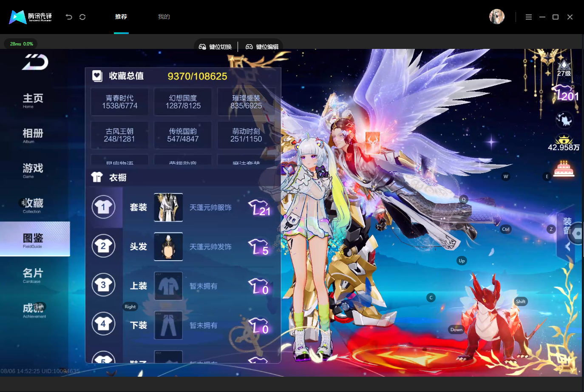Refresh the page with the reload icon
584x392 pixels.
[x=82, y=17]
